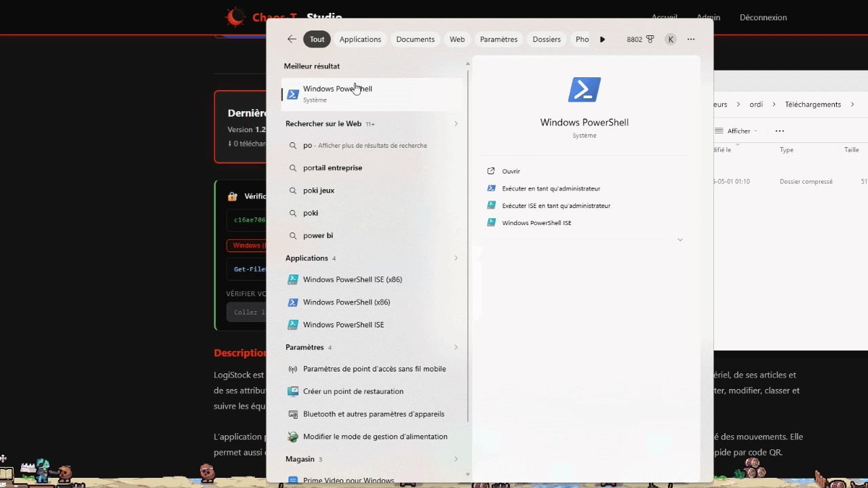
Task: Click the lock icon on the verification card
Action: [233, 197]
